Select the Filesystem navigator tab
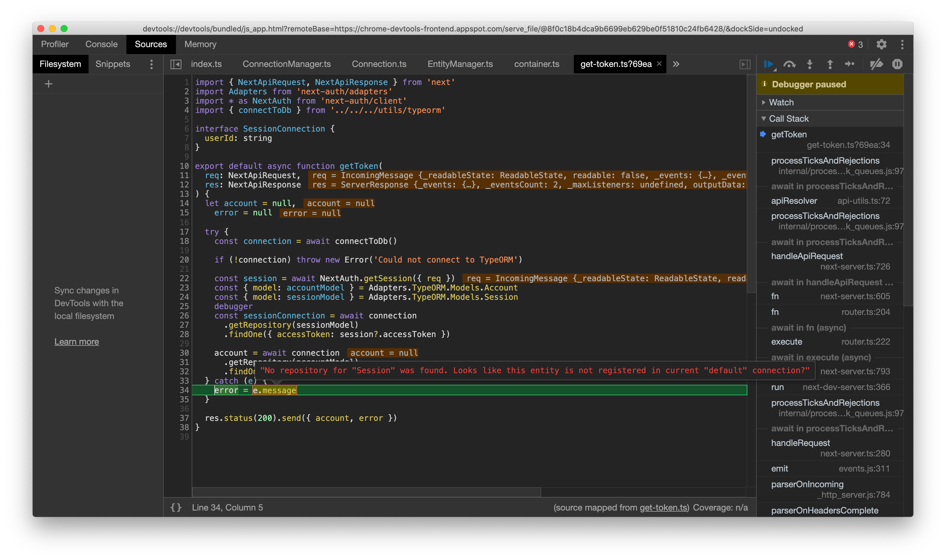The width and height of the screenshot is (946, 560). pyautogui.click(x=60, y=64)
